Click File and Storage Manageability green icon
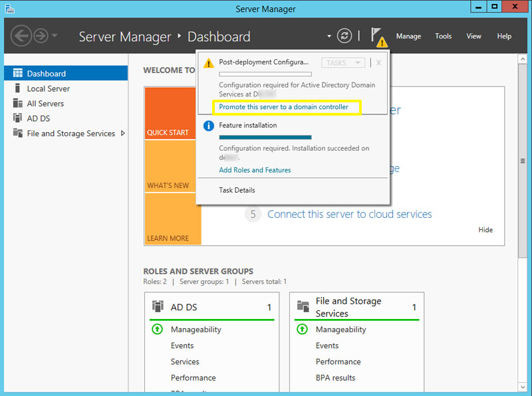This screenshot has height=396, width=532. pos(302,329)
